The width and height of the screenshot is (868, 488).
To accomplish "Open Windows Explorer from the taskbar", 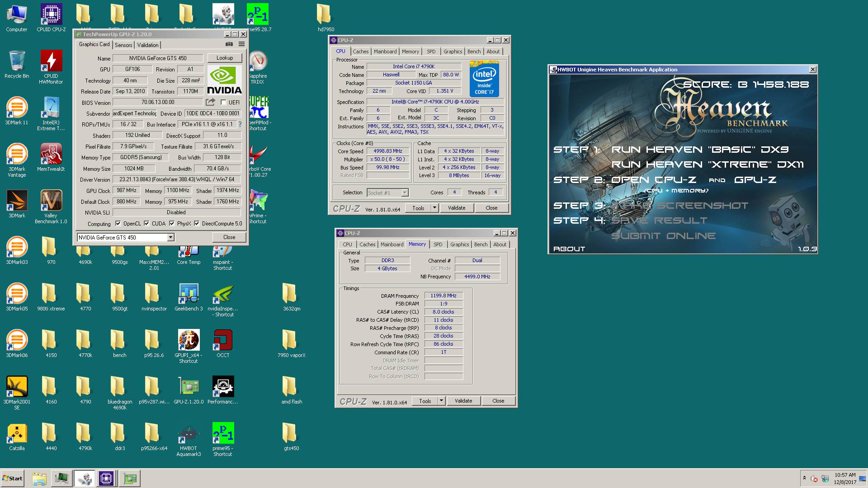I will 39,479.
